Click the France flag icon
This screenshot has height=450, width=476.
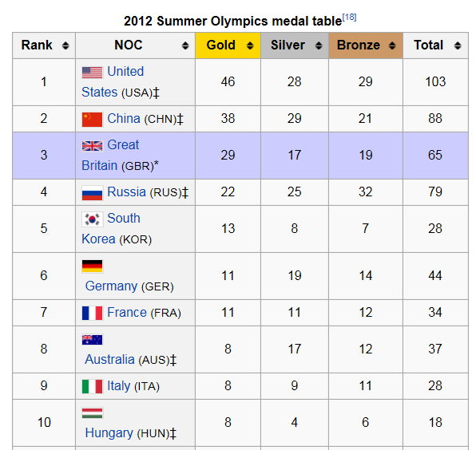click(93, 314)
